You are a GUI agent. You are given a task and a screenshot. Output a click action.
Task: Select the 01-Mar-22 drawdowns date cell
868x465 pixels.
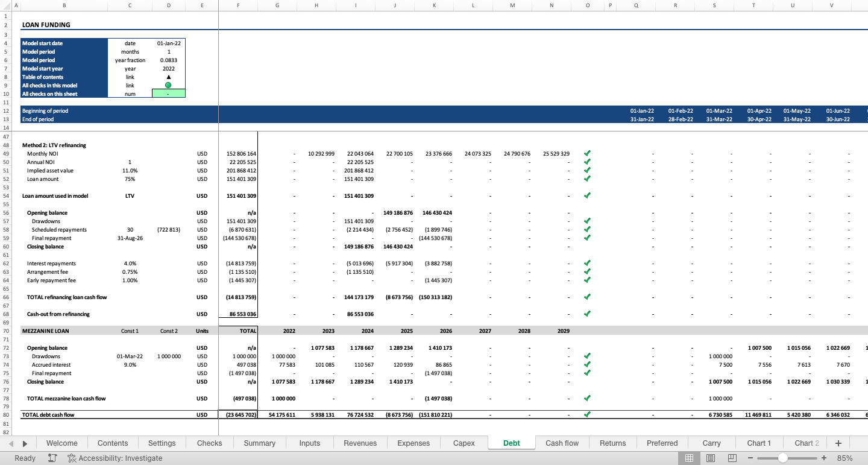130,356
